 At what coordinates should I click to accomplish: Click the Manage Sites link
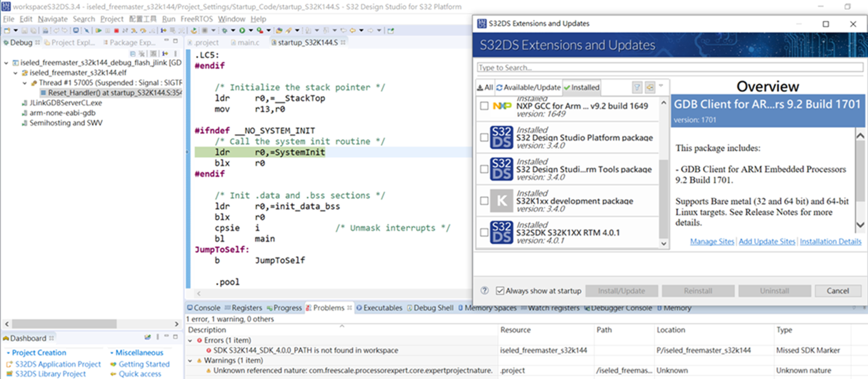712,241
